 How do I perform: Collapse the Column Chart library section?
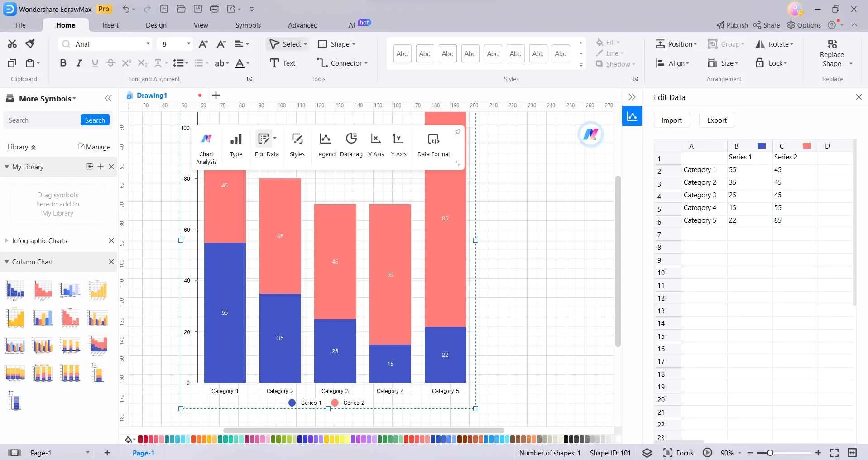(7, 262)
